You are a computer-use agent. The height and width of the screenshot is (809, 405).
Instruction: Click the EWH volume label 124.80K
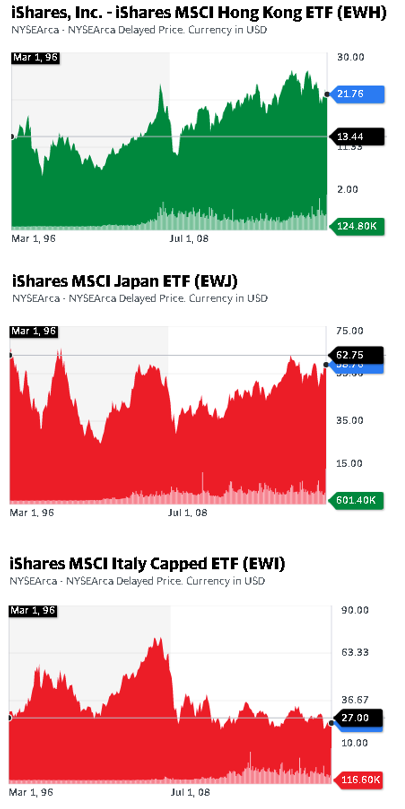(358, 226)
